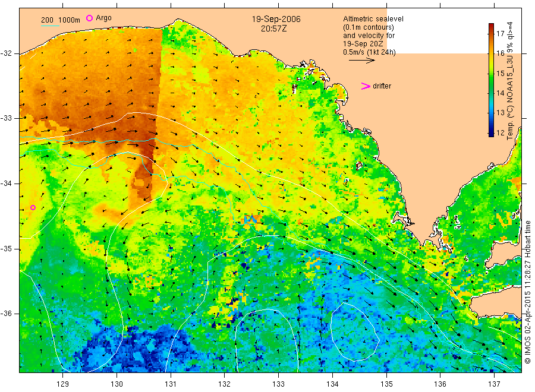Click the 'Argo' legend label
This screenshot has height=392, width=535.
click(x=103, y=18)
